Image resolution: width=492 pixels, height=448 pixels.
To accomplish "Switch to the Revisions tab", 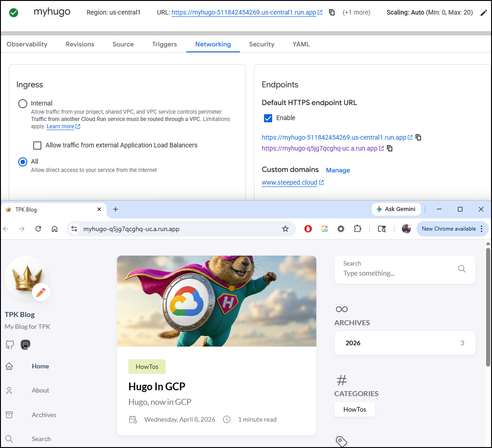I will [80, 44].
